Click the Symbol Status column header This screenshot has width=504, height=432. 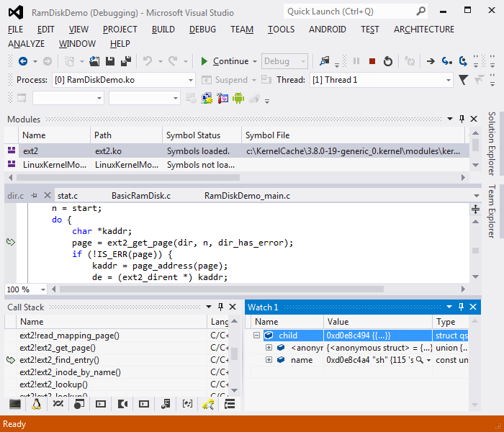(x=202, y=135)
